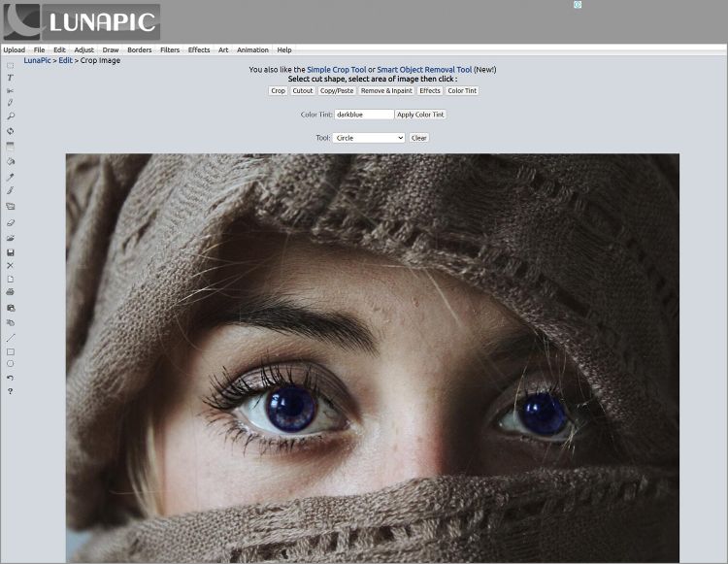Click the question mark help icon
Viewport: 728px width, 564px height.
pos(11,391)
